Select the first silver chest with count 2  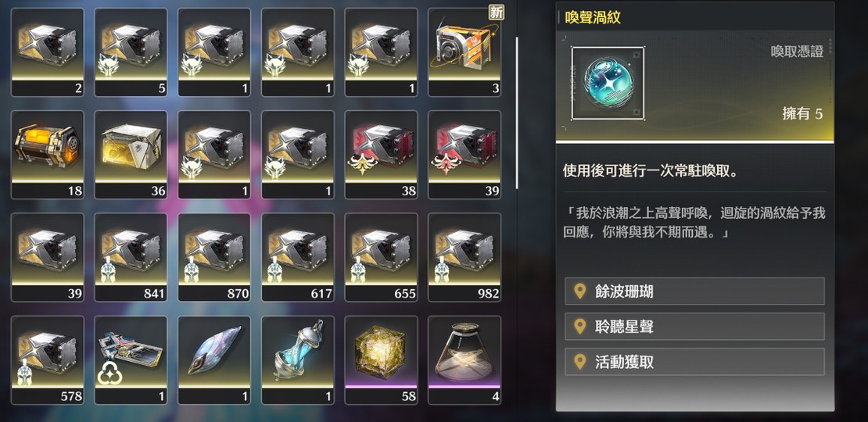click(x=48, y=52)
